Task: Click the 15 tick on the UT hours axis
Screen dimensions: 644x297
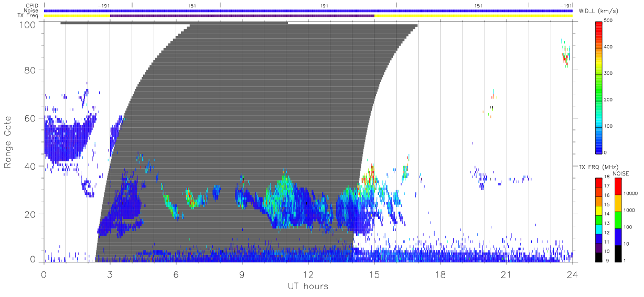Action: pyautogui.click(x=374, y=274)
